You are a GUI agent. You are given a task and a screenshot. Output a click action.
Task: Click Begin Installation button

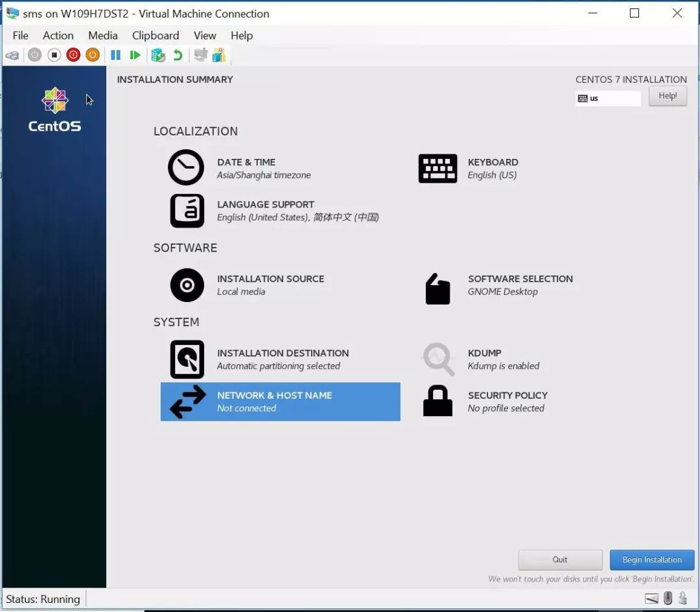coord(652,559)
